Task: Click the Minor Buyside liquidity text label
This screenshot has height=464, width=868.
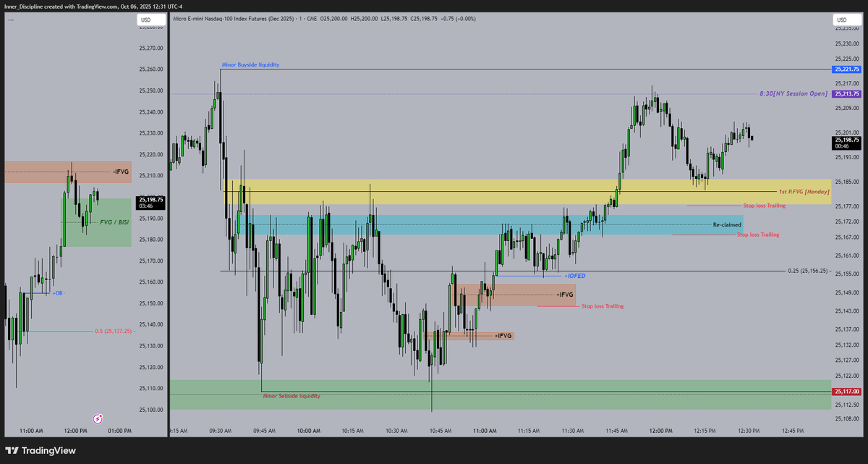Action: pyautogui.click(x=250, y=64)
